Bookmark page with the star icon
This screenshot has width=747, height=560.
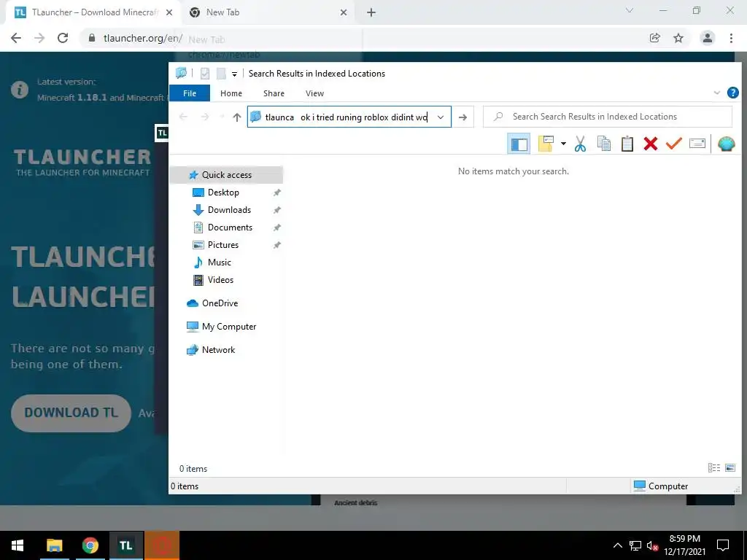pyautogui.click(x=678, y=38)
